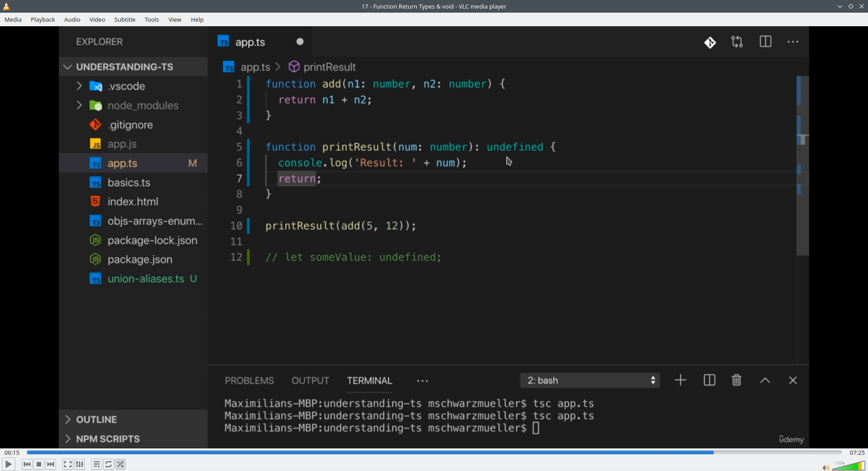Split the terminal pane

[710, 381]
